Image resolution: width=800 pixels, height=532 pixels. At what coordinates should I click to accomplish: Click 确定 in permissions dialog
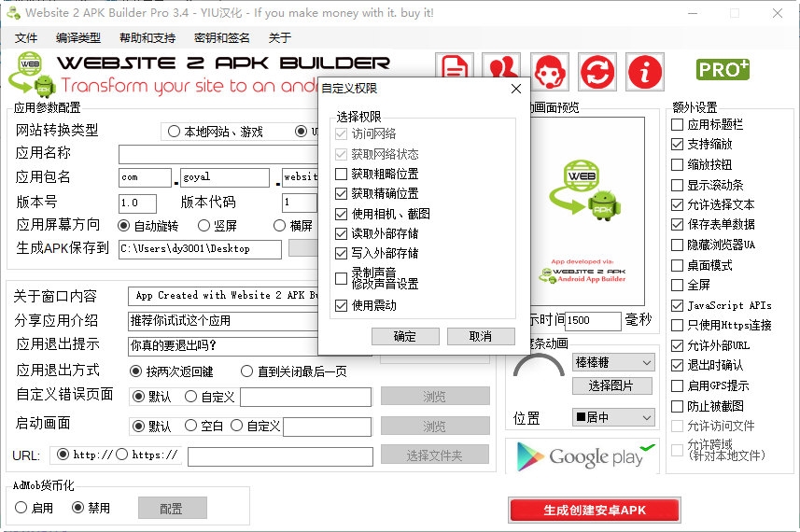click(405, 336)
